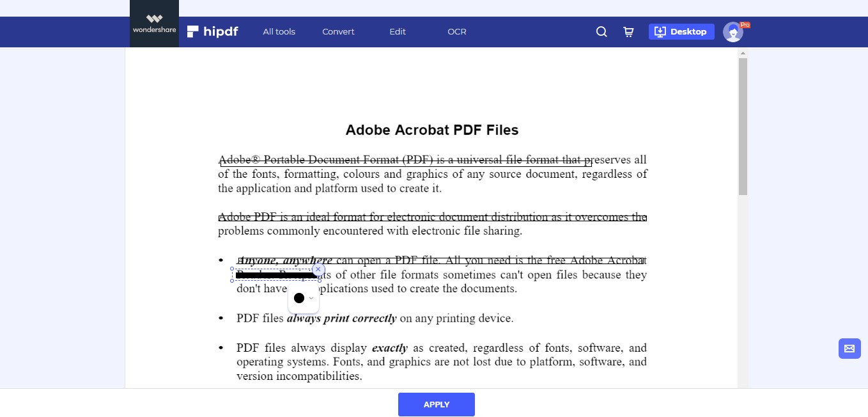Select the black color swatch

tap(298, 297)
